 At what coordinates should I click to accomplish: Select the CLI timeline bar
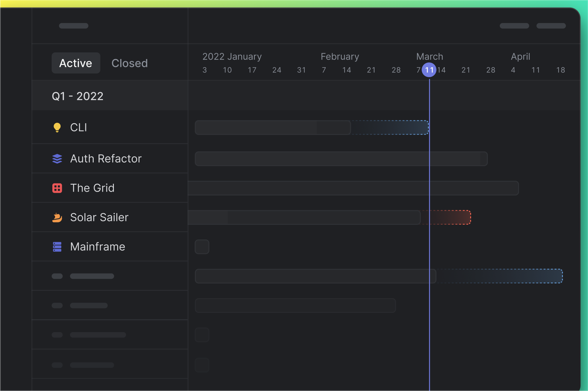pos(273,127)
